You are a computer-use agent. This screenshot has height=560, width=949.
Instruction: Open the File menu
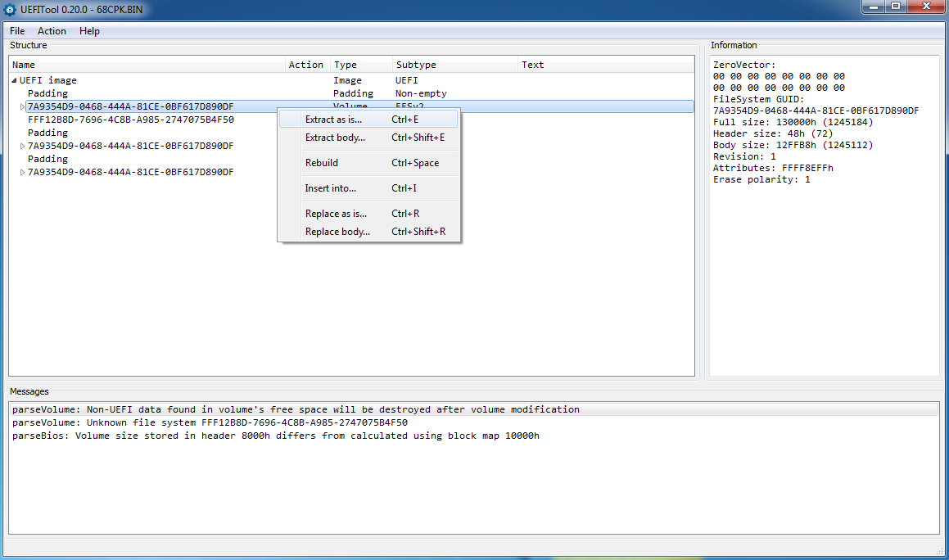pos(17,31)
